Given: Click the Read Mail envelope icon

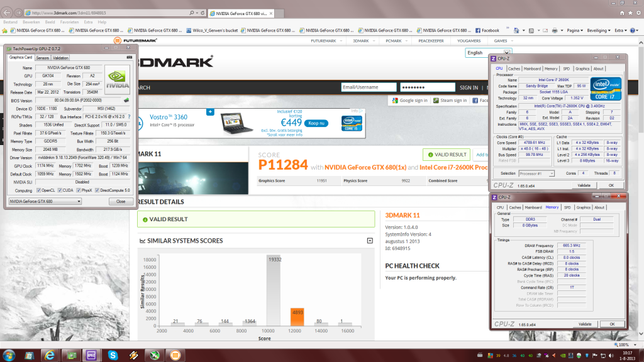Looking at the screenshot, I should pos(545,30).
